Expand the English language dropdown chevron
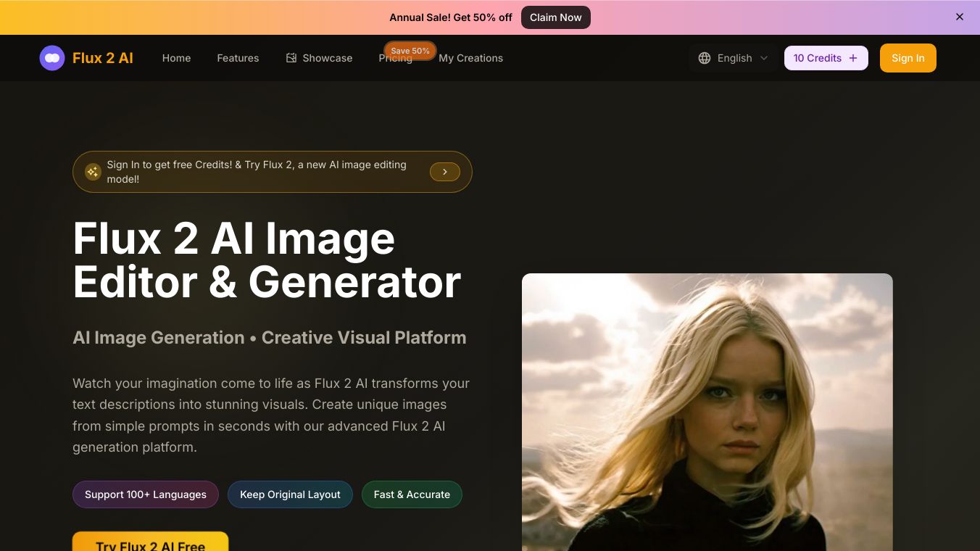 click(764, 58)
